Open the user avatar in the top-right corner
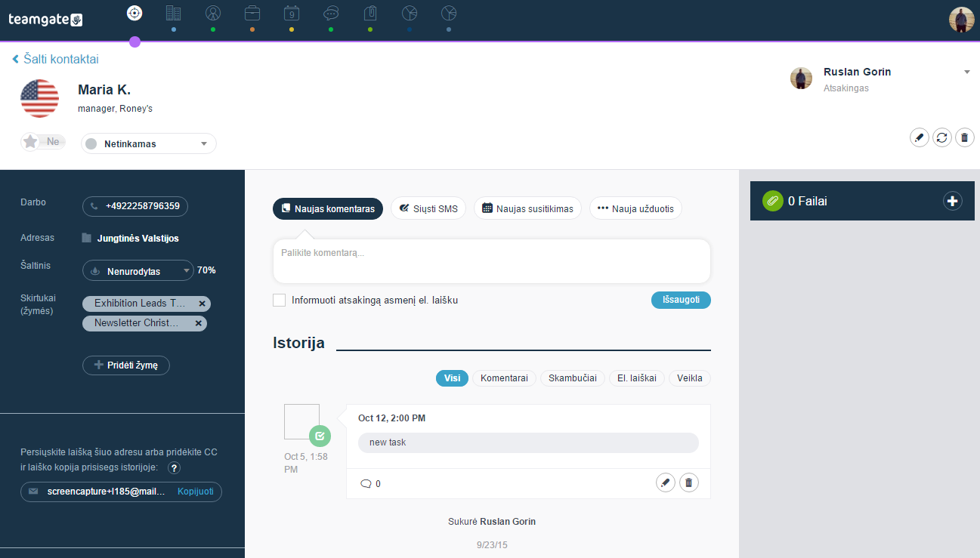 [x=961, y=20]
